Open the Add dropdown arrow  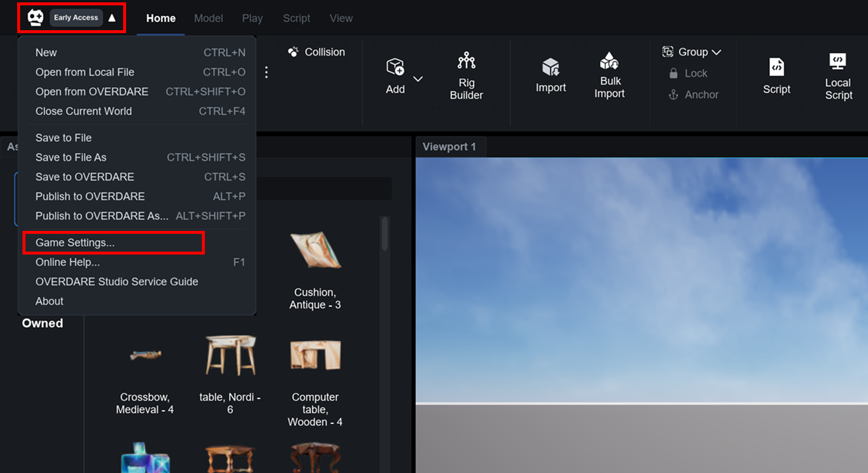click(x=418, y=79)
